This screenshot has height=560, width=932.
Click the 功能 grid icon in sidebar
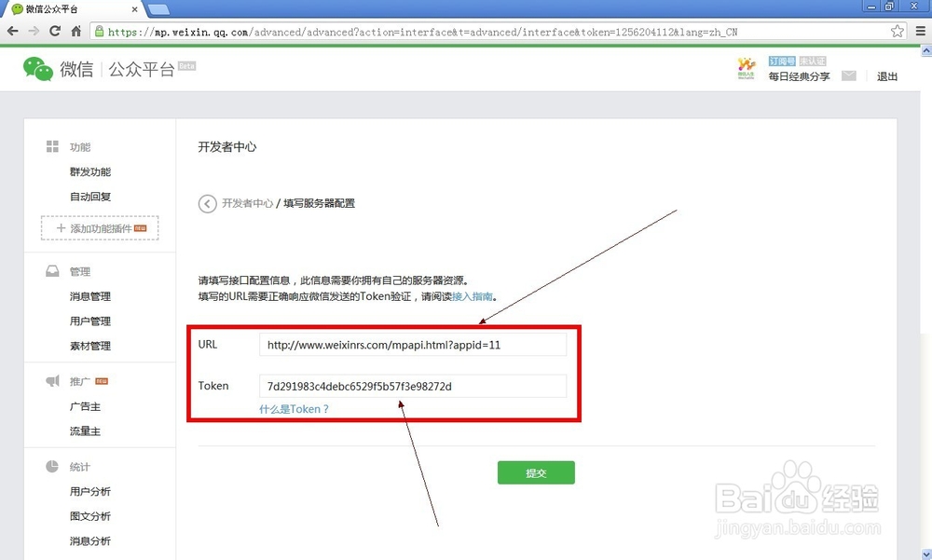pyautogui.click(x=52, y=146)
